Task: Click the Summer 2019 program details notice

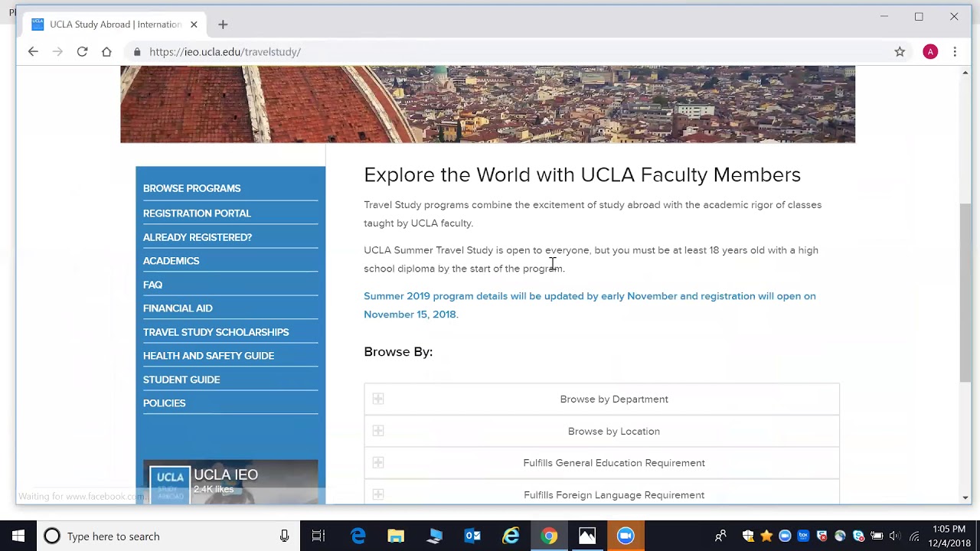Action: (x=590, y=305)
